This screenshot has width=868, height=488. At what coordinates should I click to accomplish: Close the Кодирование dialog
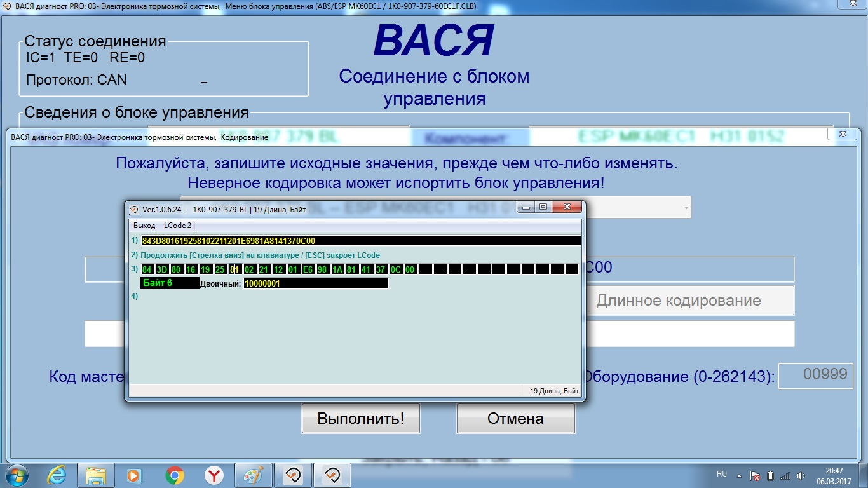coord(843,134)
